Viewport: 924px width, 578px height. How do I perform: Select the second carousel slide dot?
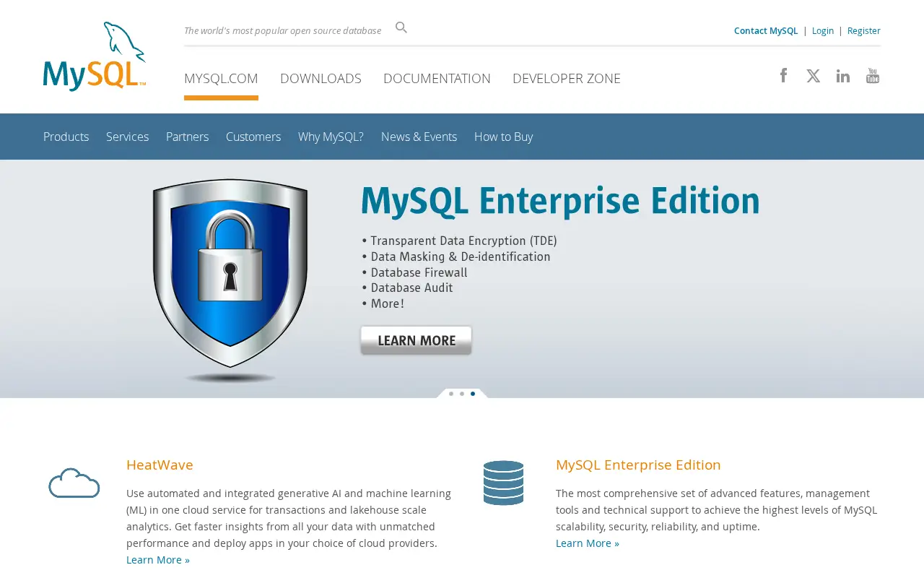(462, 394)
